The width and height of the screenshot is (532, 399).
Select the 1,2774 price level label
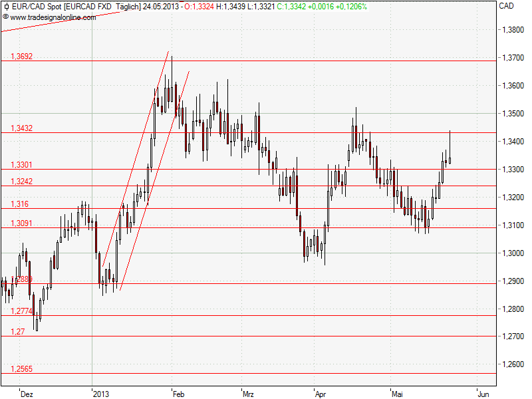20,313
